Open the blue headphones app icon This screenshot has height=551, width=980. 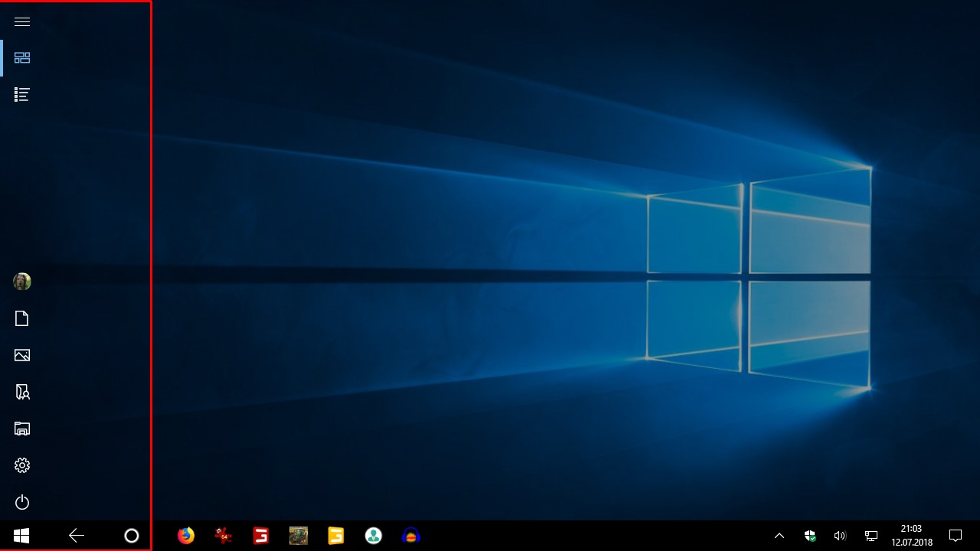point(411,536)
